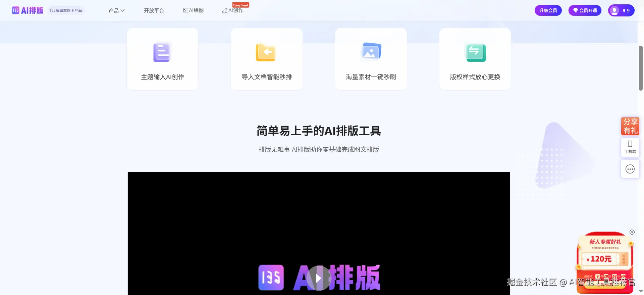644x295 pixels.
Task: Click the chat bubble more-options icon
Action: point(630,169)
